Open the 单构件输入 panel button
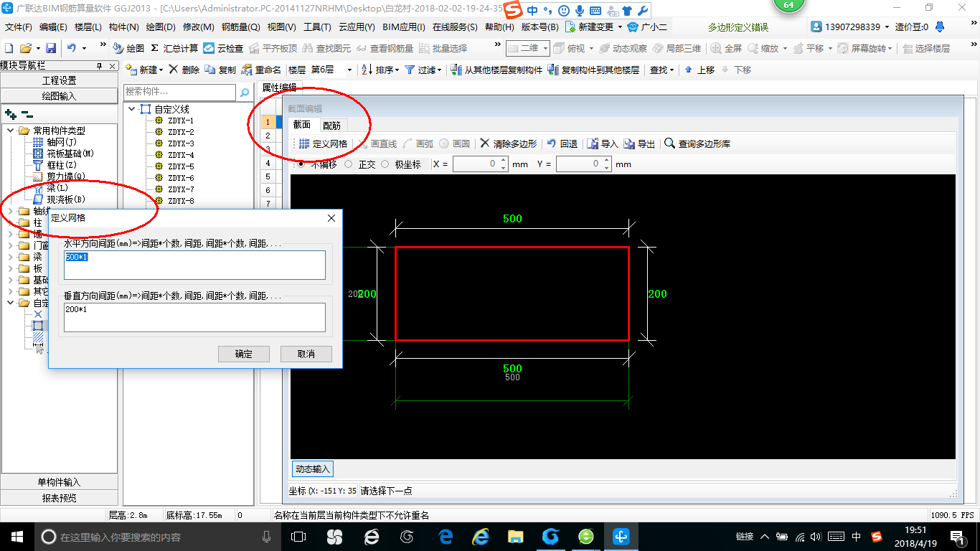980x551 pixels. pyautogui.click(x=59, y=482)
